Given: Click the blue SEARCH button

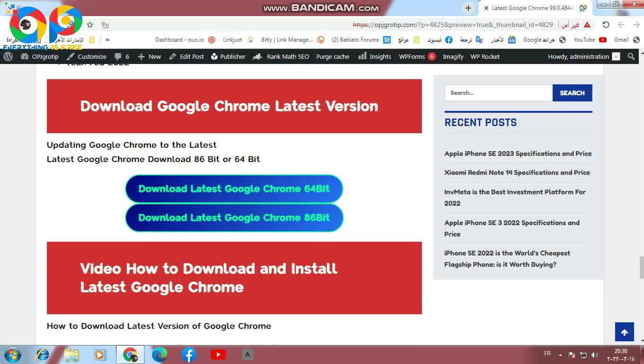Looking at the screenshot, I should [x=572, y=93].
